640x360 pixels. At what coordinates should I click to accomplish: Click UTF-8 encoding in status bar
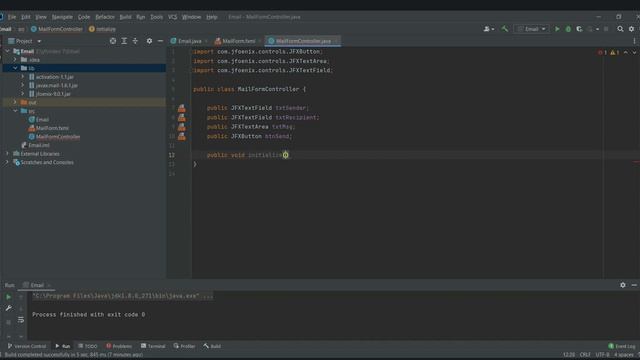[x=602, y=355]
